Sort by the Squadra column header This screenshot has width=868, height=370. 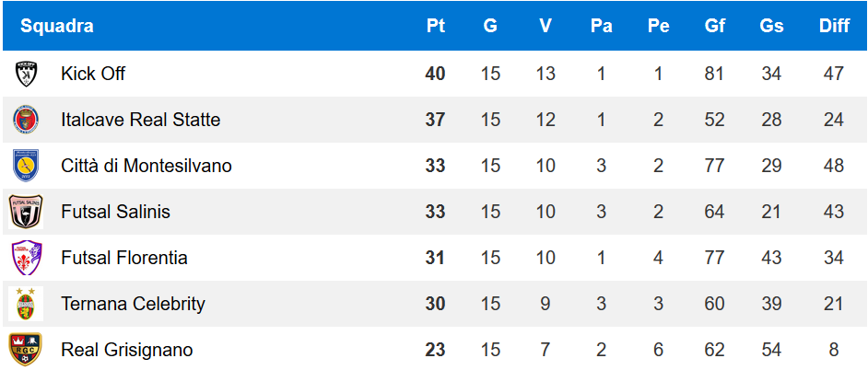pyautogui.click(x=57, y=26)
